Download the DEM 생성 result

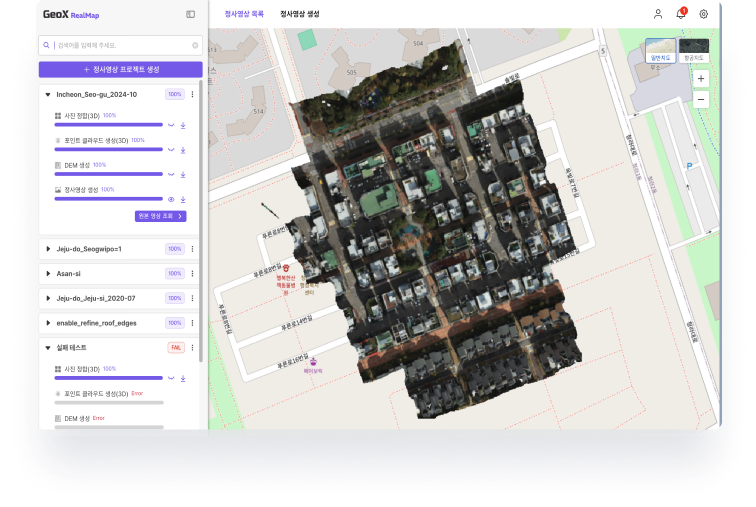coord(184,174)
